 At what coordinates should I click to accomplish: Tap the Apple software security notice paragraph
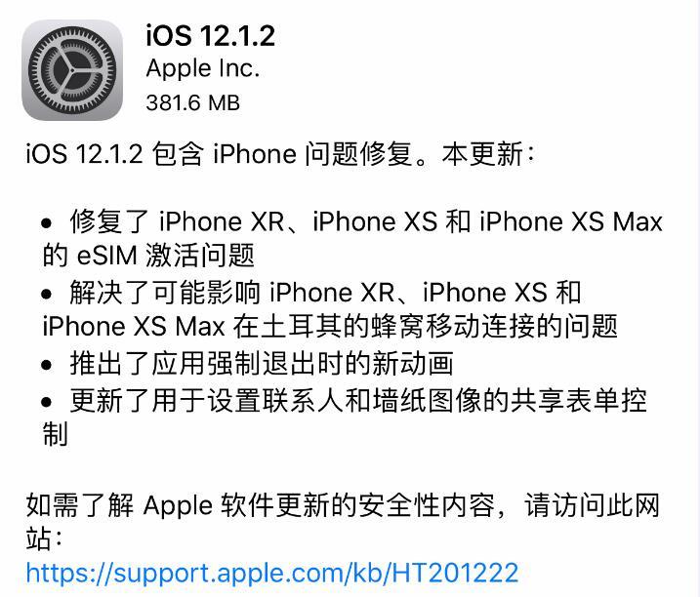click(343, 522)
